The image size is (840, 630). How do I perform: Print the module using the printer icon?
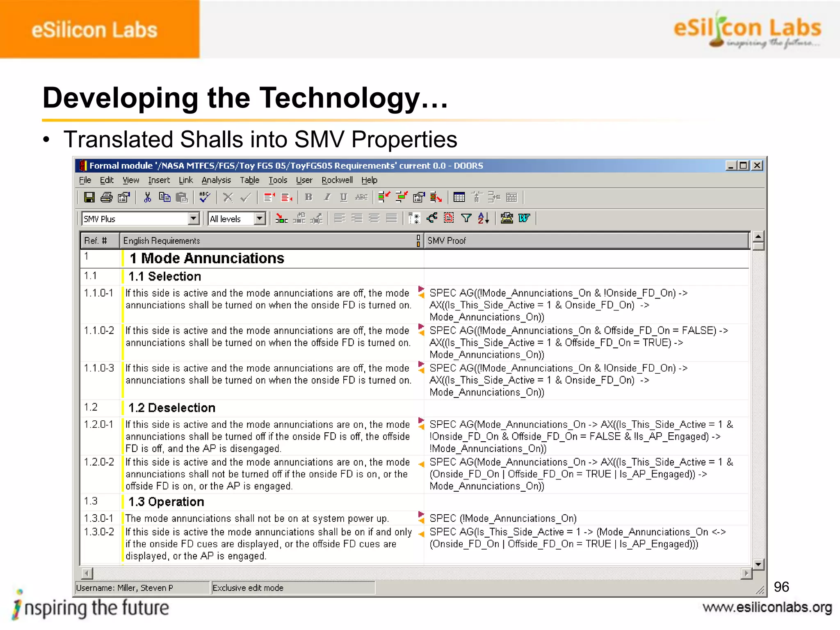(x=106, y=198)
